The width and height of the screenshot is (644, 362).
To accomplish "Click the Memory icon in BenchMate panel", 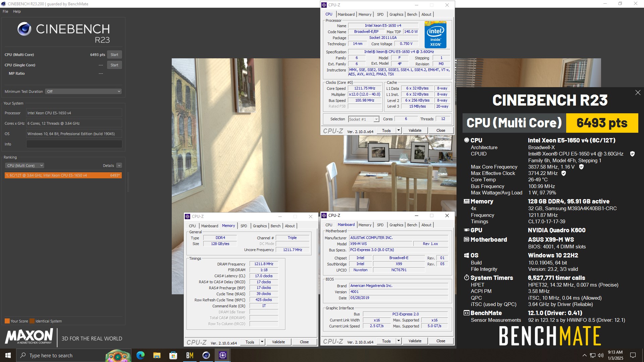I will [466, 201].
